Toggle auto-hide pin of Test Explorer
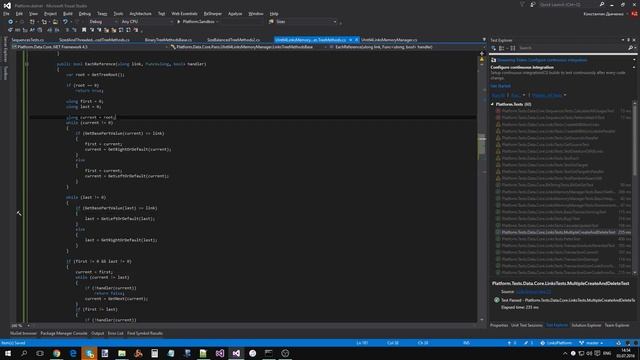640x360 pixels. [629, 40]
